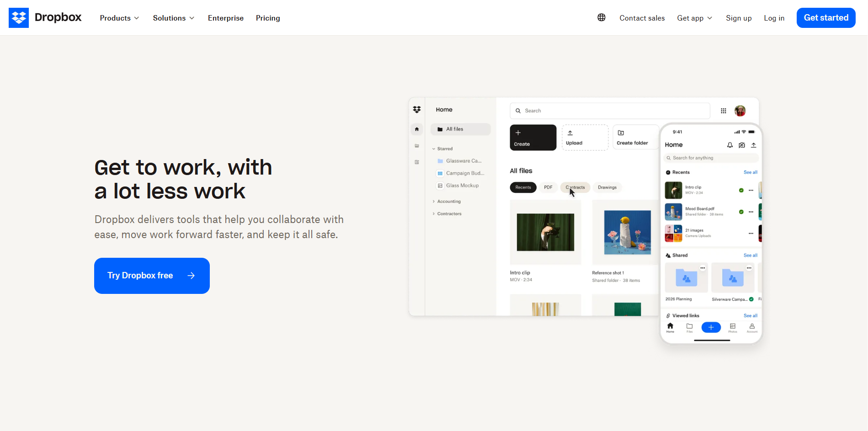Open the Silverware Campa... shared folder

click(x=733, y=278)
